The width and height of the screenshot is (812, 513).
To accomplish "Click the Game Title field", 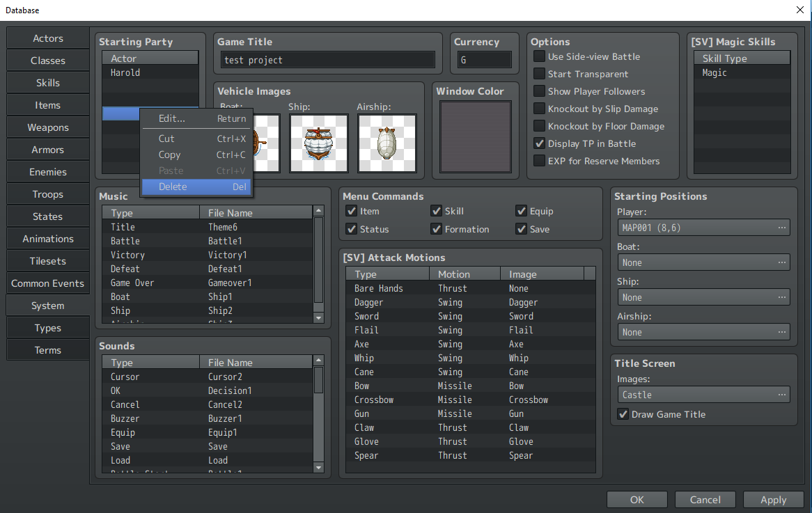I will coord(328,60).
